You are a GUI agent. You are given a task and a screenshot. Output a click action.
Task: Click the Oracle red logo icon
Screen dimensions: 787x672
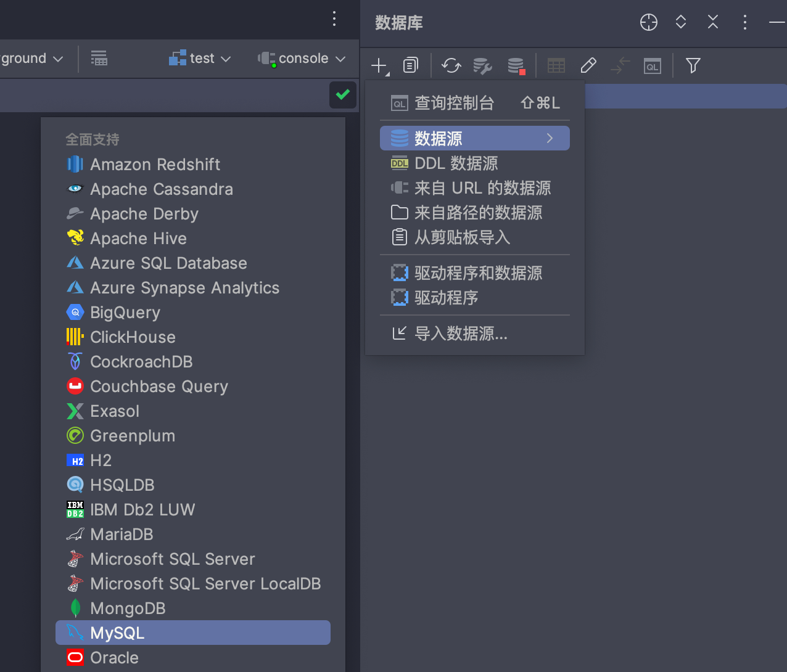coord(75,657)
